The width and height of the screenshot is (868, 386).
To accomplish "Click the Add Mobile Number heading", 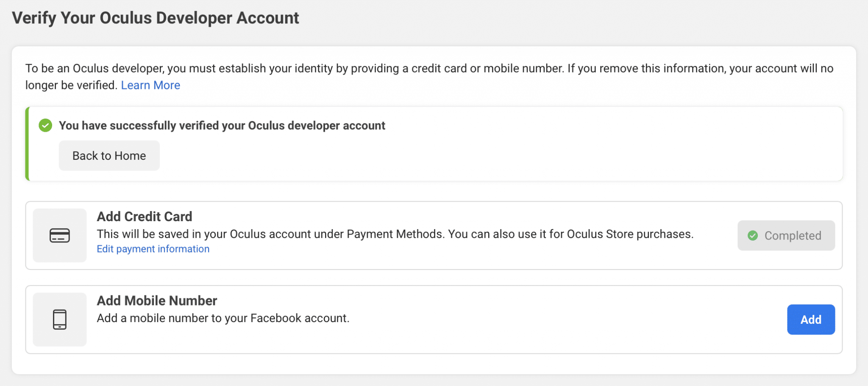I will coord(157,300).
